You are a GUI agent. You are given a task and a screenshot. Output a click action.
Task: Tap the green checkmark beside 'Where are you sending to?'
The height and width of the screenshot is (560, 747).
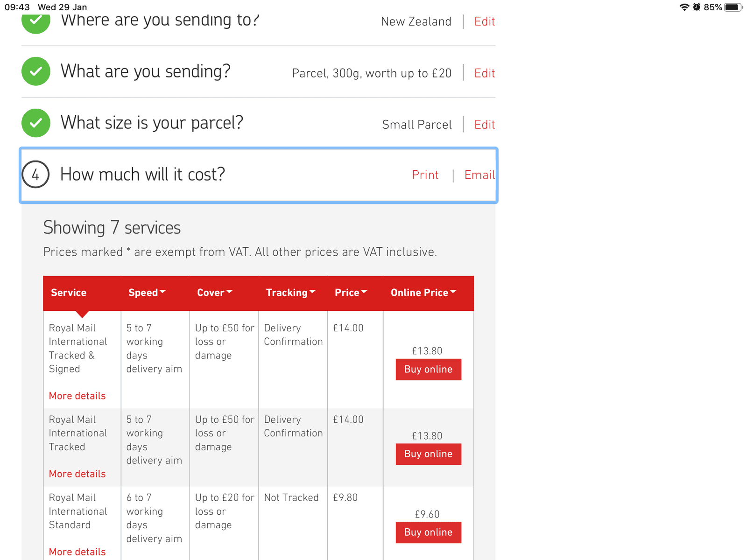(x=36, y=22)
